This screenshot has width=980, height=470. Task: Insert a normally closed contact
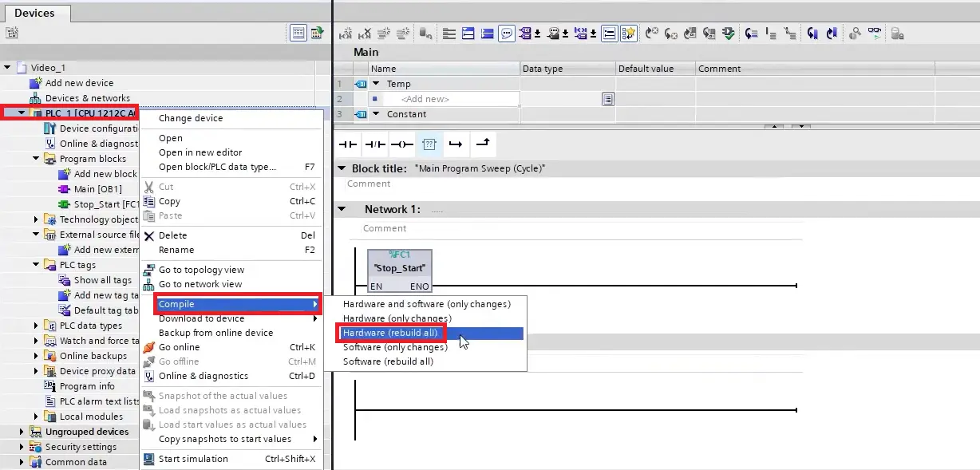[x=374, y=144]
